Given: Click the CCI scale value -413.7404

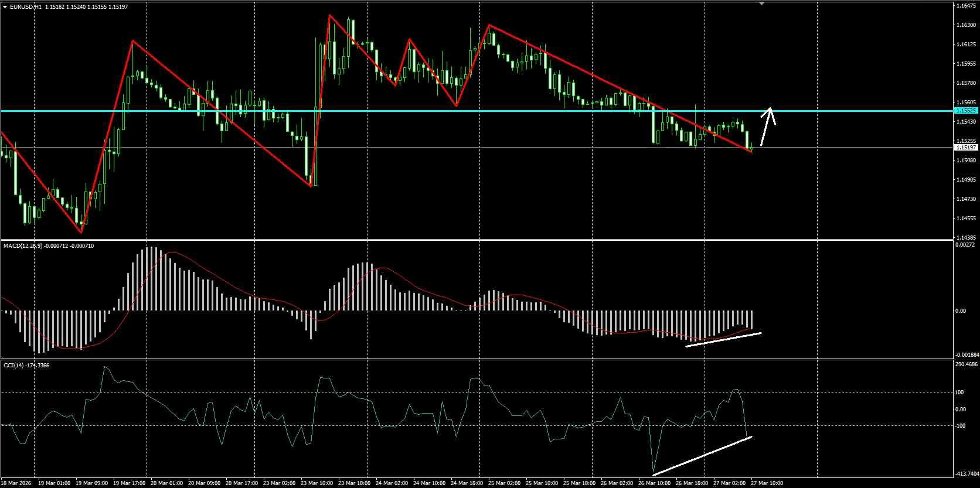Looking at the screenshot, I should [967, 473].
